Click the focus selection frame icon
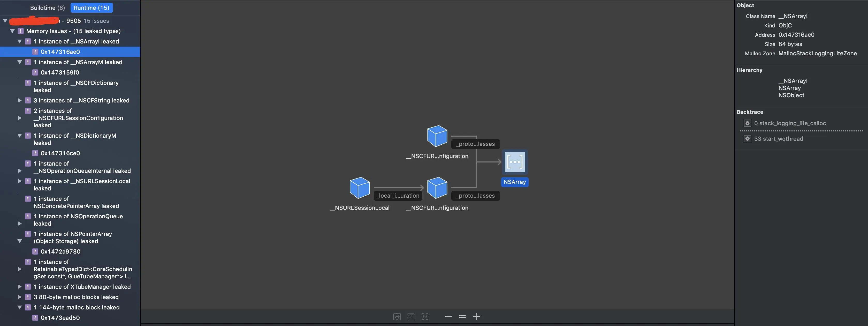Viewport: 868px width, 326px height. point(425,316)
